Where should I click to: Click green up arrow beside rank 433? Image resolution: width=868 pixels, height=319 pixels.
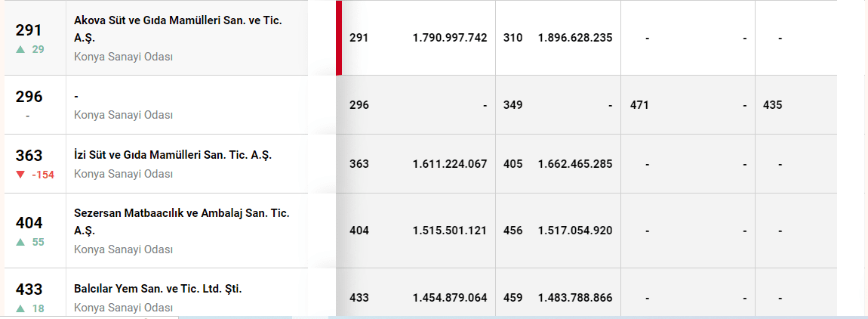tap(20, 308)
